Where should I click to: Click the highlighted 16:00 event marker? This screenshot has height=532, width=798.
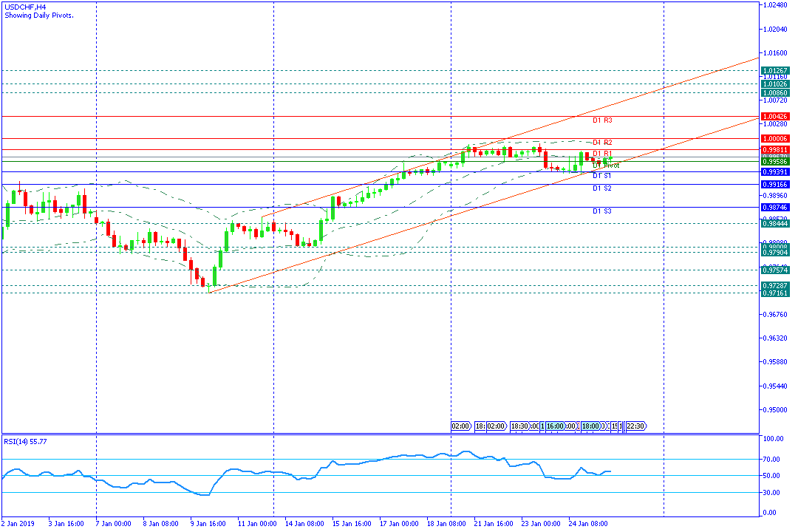click(x=555, y=426)
